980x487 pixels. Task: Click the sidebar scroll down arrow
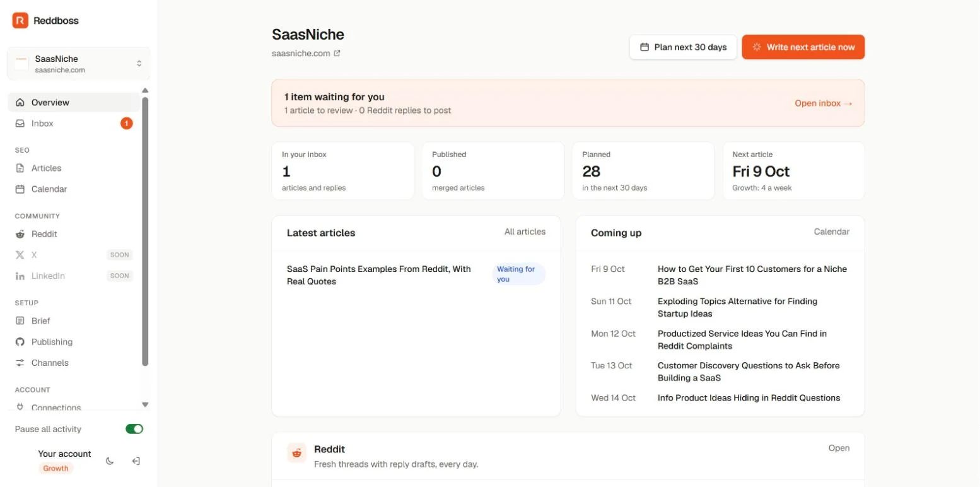coord(145,405)
